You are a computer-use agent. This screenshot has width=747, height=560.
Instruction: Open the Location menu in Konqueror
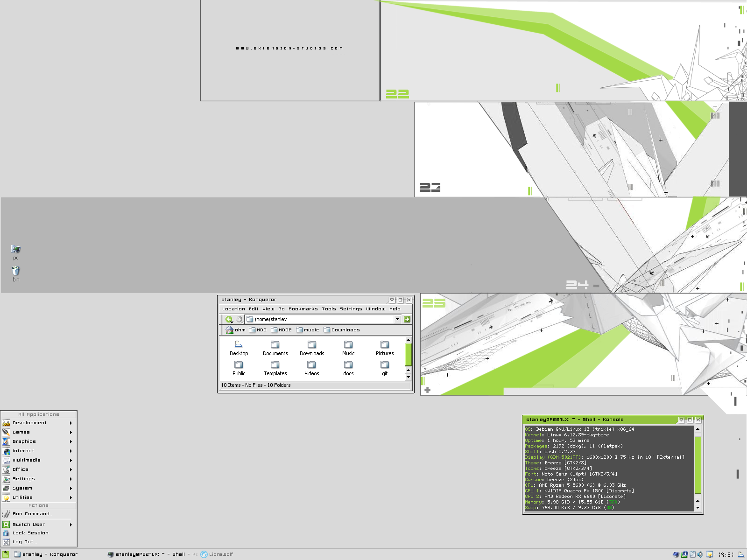[233, 309]
